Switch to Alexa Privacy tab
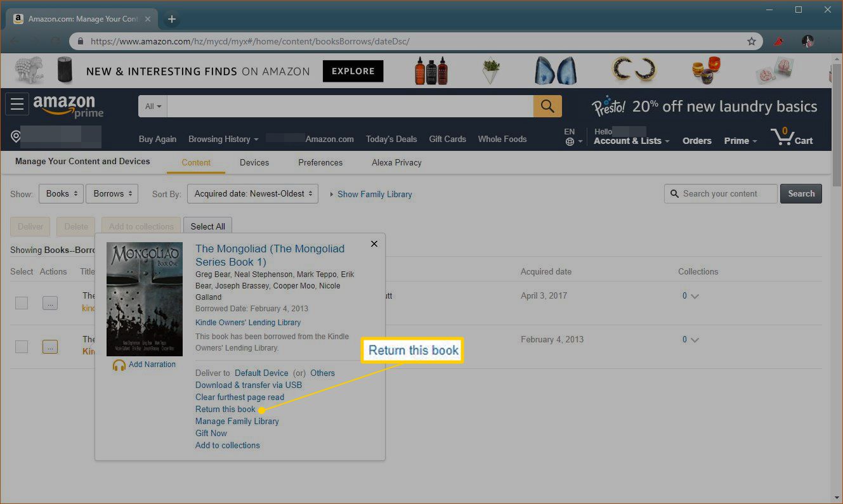Screen dimensions: 843x504 point(396,163)
